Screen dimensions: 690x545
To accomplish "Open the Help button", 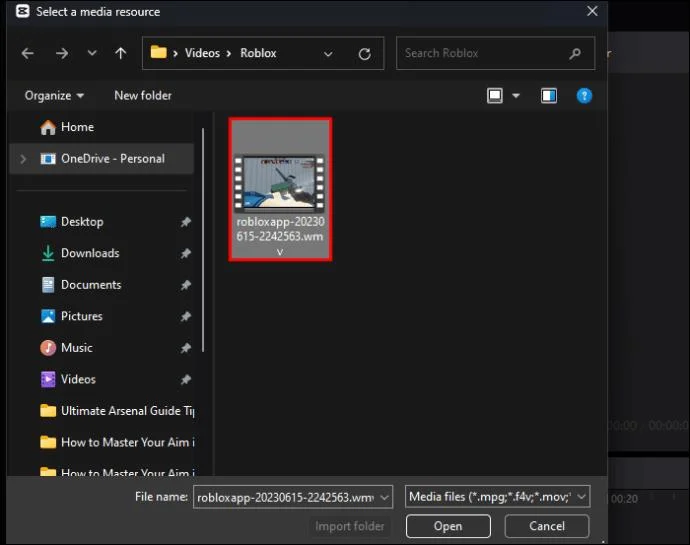I will click(x=584, y=96).
